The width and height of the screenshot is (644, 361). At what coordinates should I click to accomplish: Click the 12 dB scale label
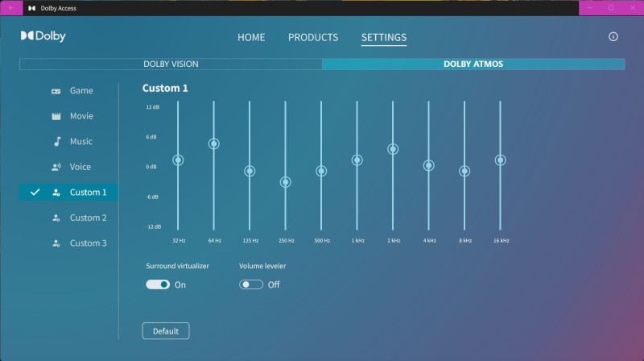tap(153, 107)
